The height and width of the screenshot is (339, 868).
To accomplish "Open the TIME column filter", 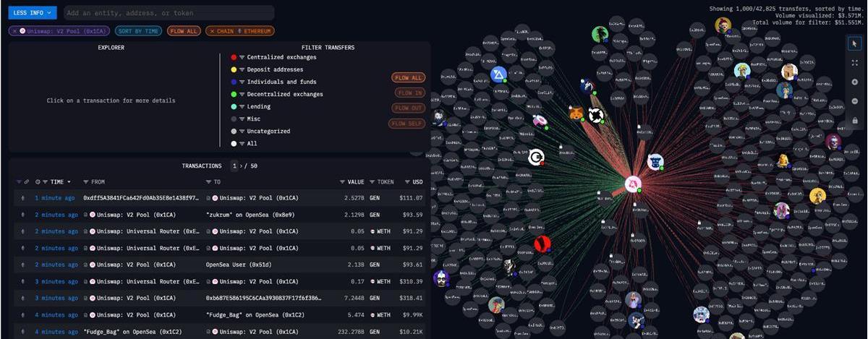I will [x=46, y=181].
